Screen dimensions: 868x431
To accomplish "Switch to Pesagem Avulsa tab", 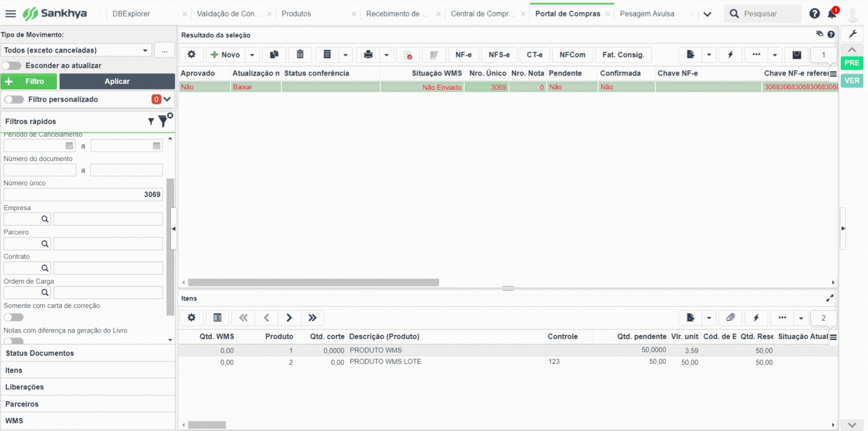I will tap(647, 14).
